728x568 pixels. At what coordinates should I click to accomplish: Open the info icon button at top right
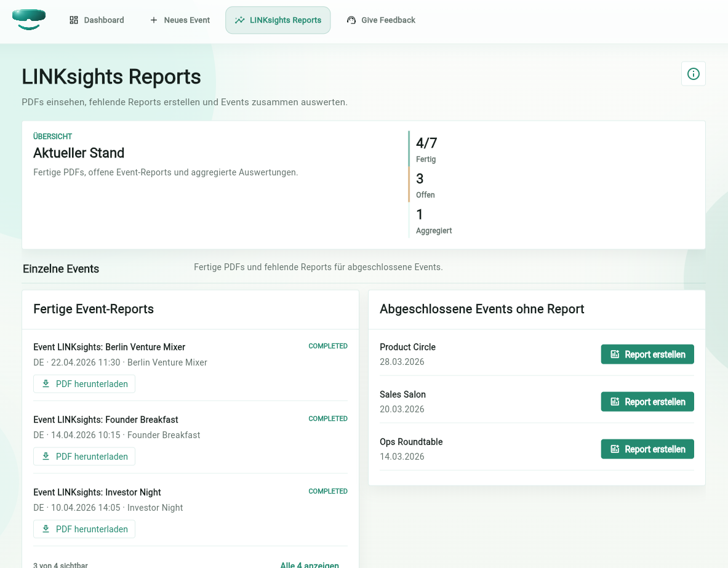click(693, 74)
